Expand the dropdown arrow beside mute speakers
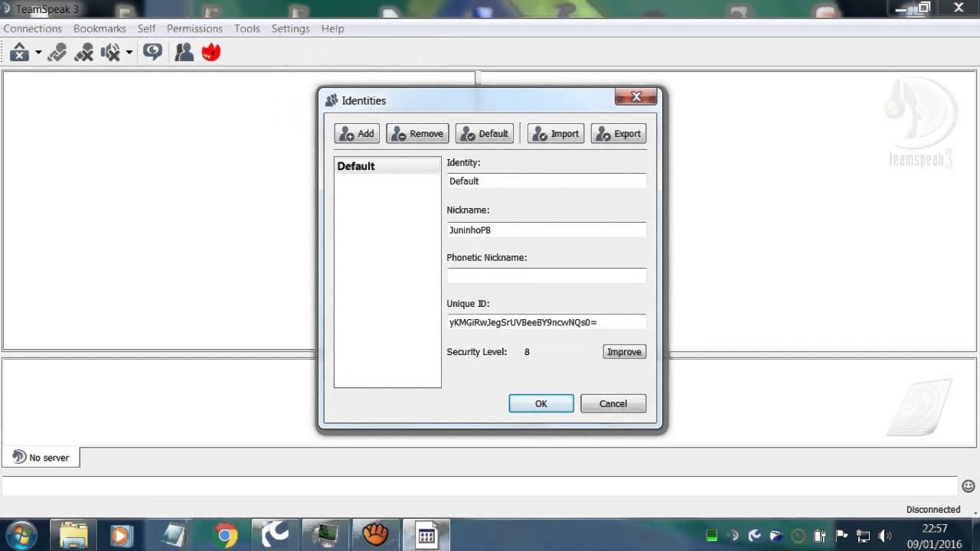 129,52
